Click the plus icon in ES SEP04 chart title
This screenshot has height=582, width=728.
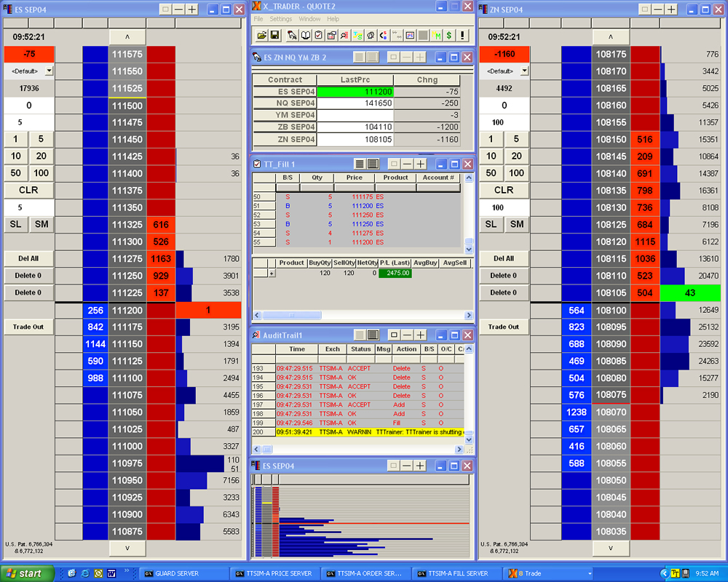coord(420,466)
